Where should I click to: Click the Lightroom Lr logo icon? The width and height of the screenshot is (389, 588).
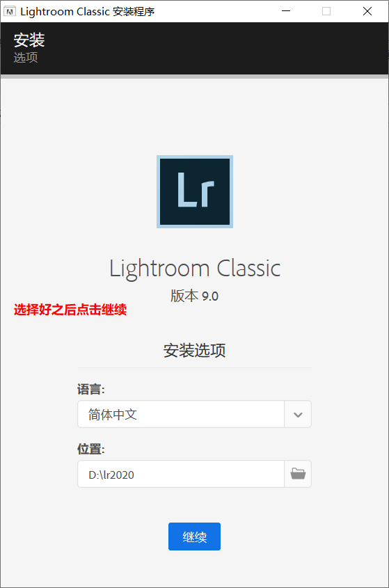click(x=195, y=191)
